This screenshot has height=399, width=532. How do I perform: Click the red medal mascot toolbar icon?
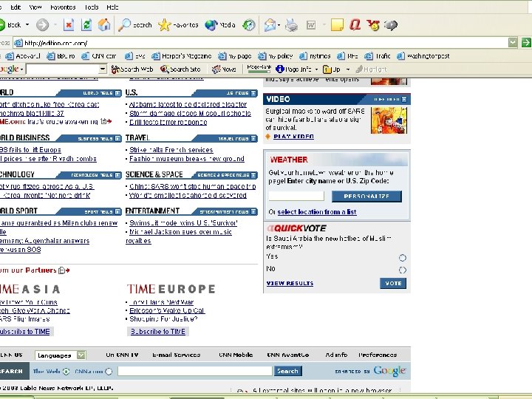373,25
